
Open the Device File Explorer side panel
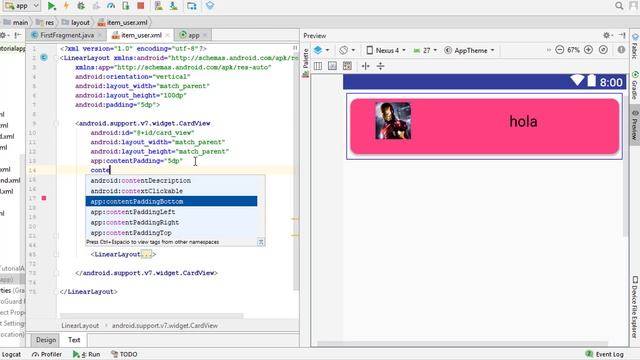(635, 307)
